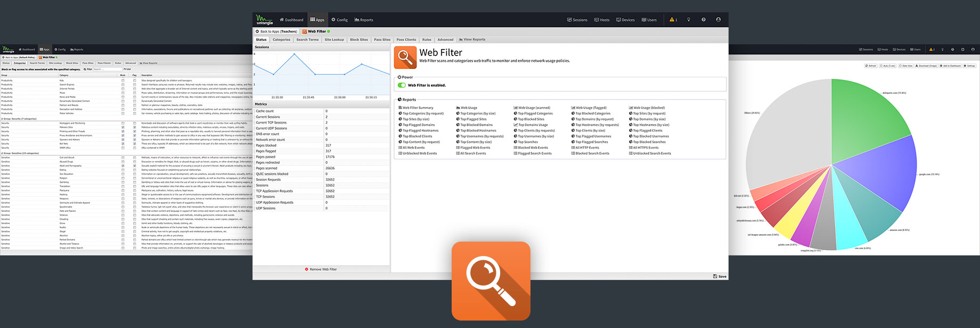Click Refresh in the right report window
This screenshot has width=980, height=328.
[871, 66]
